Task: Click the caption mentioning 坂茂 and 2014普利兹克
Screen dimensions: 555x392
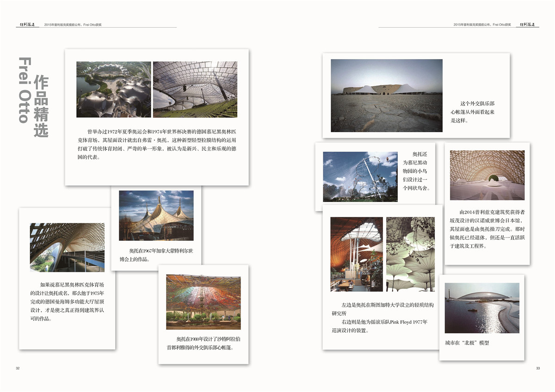Action: coord(487,229)
